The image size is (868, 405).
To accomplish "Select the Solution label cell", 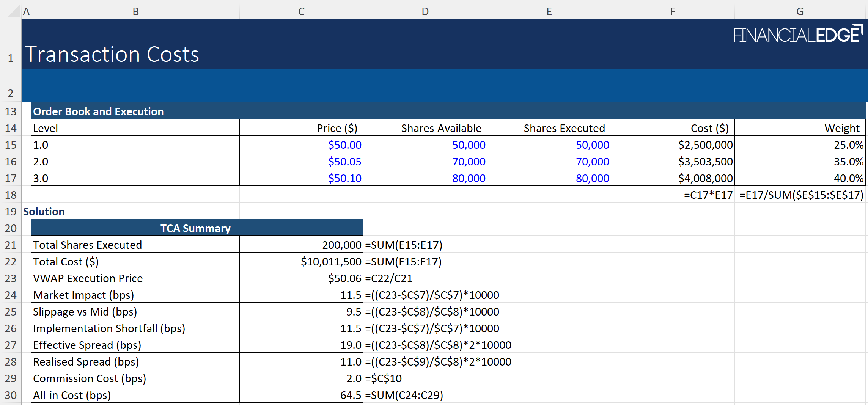I will tap(44, 212).
